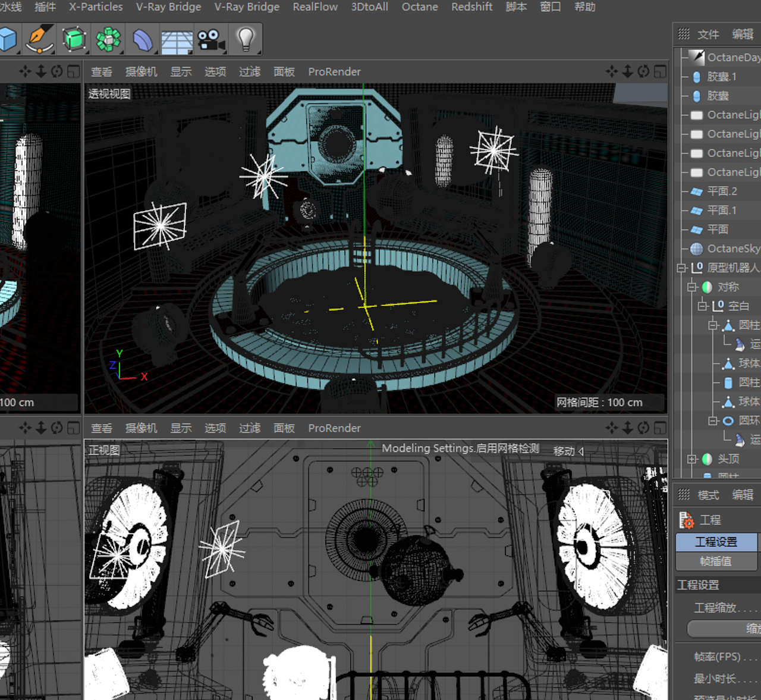761x700 pixels.
Task: Click the Subdivision Surface generator icon
Action: click(73, 39)
